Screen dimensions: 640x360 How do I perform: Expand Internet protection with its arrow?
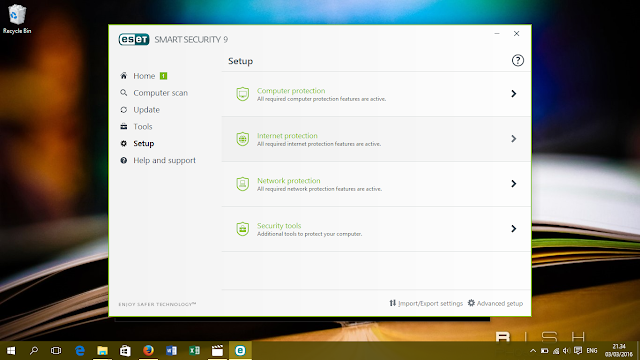click(514, 139)
